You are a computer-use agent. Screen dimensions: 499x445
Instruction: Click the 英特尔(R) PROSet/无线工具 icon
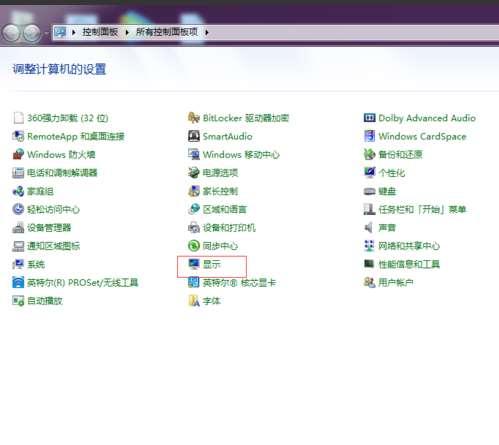point(18,283)
